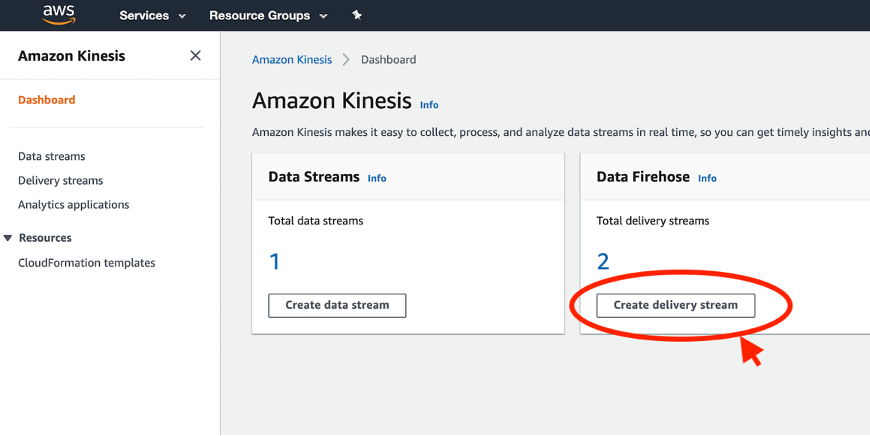The height and width of the screenshot is (436, 870).
Task: Click the Create data stream button
Action: point(337,305)
